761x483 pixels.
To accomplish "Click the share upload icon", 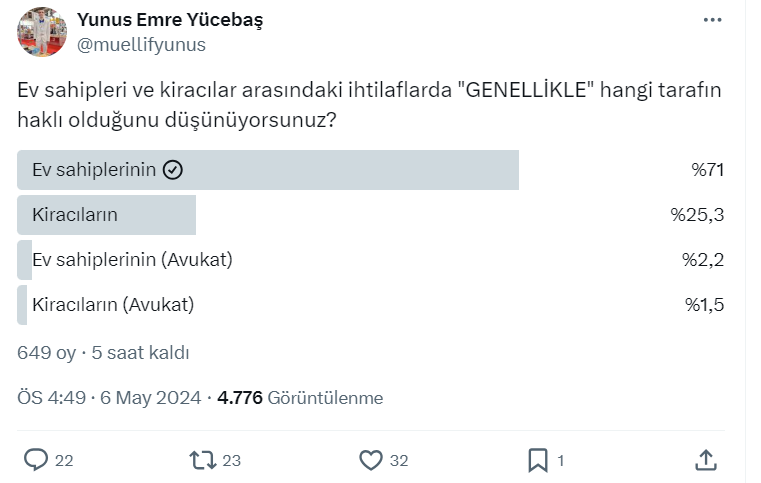I will [705, 460].
